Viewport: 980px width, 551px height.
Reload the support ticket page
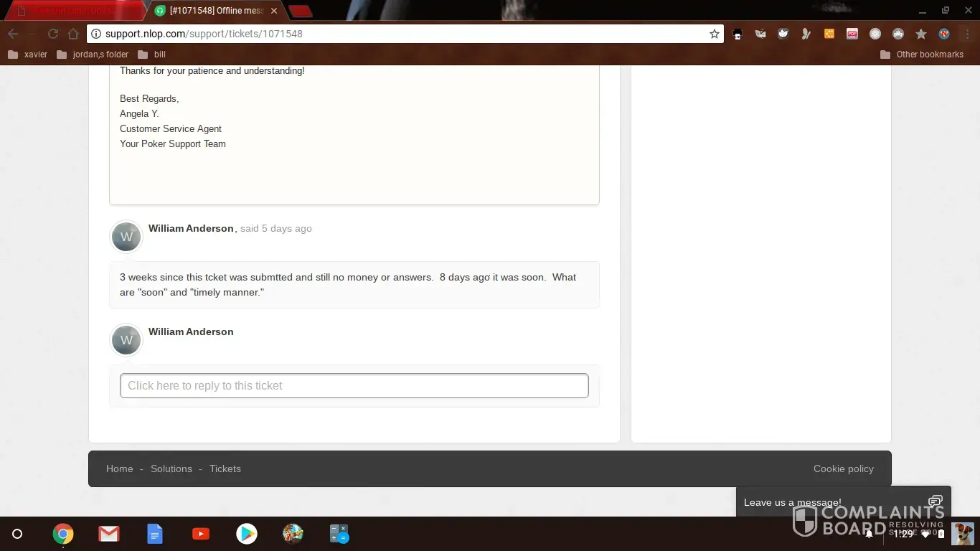52,34
